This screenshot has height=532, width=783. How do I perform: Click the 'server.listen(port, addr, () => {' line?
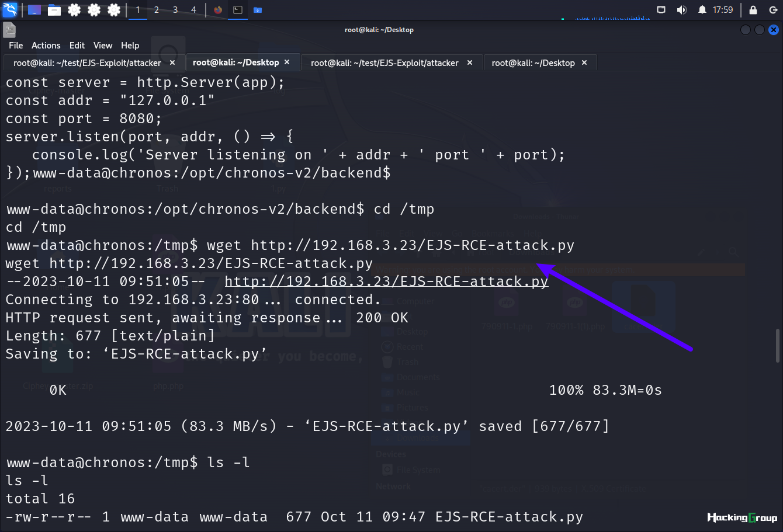coord(150,137)
